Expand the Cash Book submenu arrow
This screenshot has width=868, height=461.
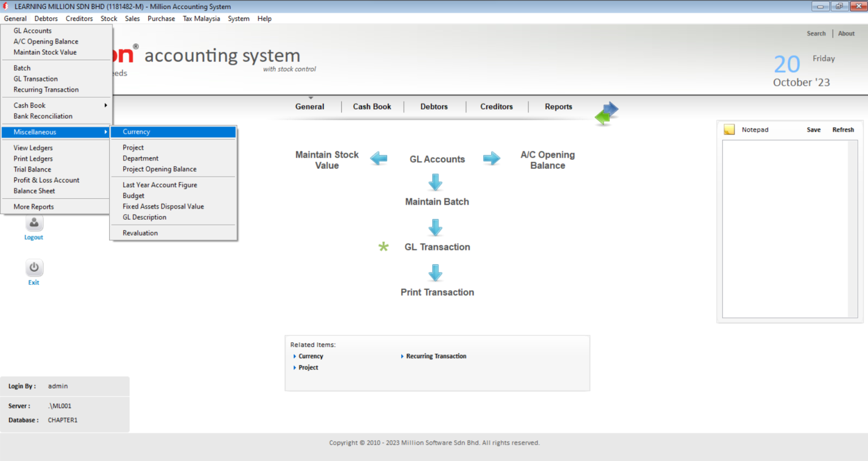click(106, 105)
